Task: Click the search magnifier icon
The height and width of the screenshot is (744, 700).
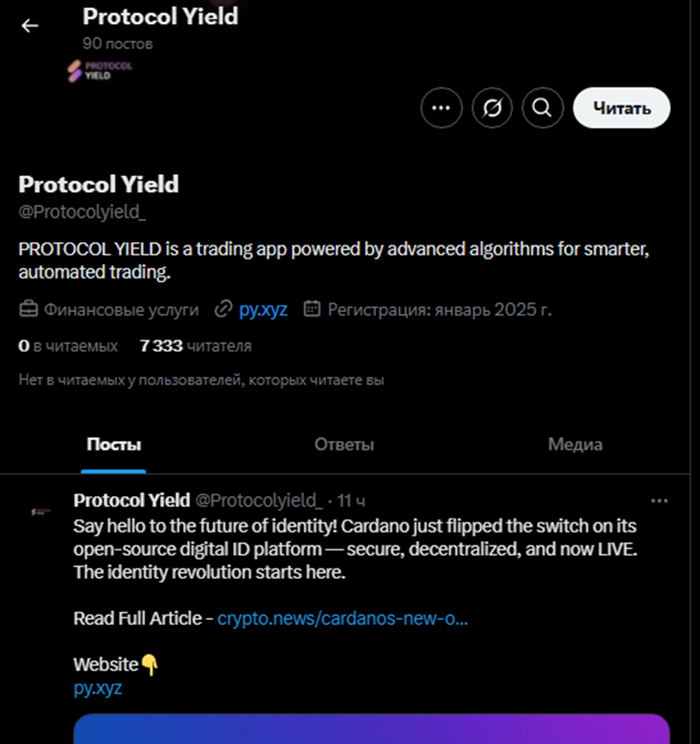Action: click(542, 108)
